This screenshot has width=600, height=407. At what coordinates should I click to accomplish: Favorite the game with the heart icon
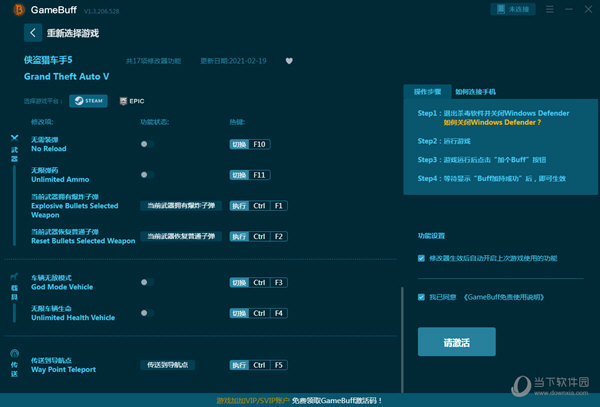(x=289, y=60)
